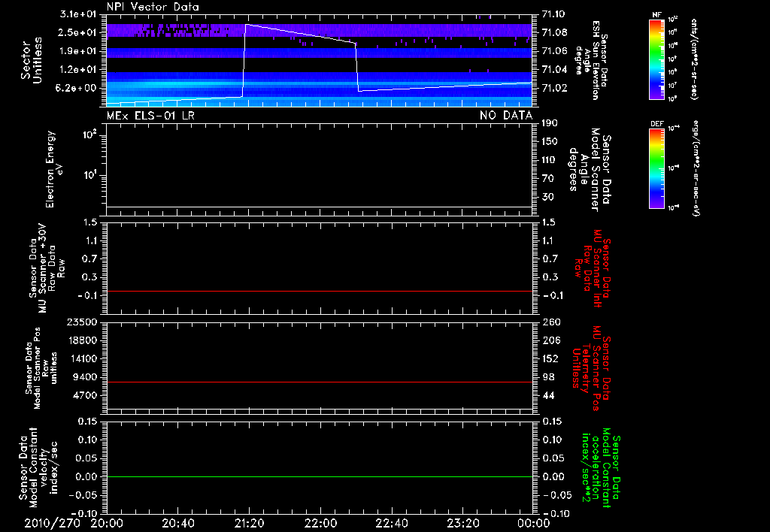This screenshot has width=770, height=532.
Task: Click the DEF color scale bar
Action: (x=658, y=168)
